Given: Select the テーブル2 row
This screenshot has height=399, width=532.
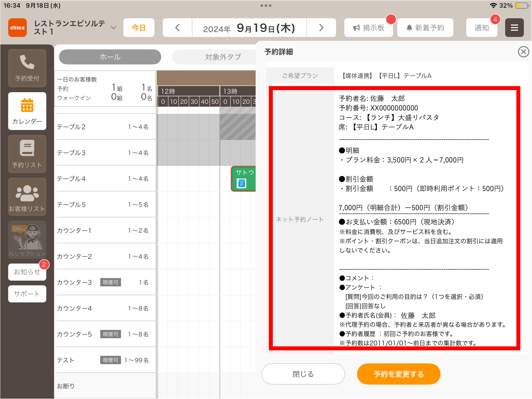Looking at the screenshot, I should pyautogui.click(x=106, y=127).
